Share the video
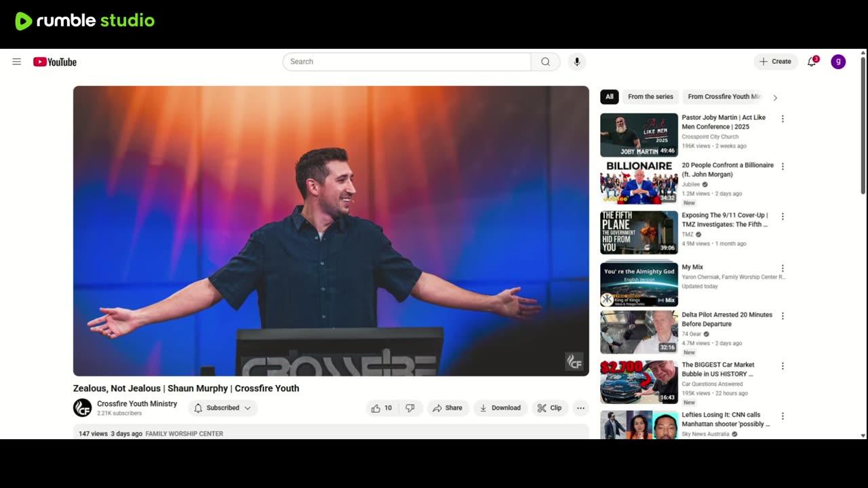 448,408
